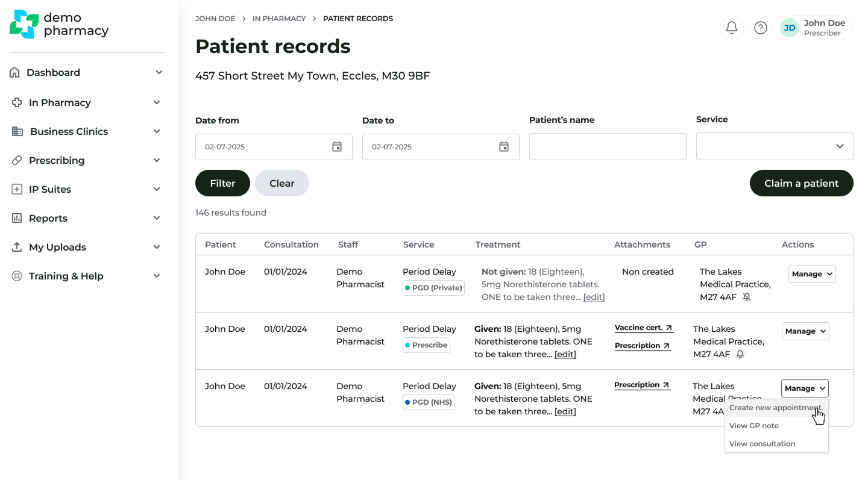This screenshot has width=868, height=480.
Task: Open calendar picker in Date to field
Action: coord(504,147)
